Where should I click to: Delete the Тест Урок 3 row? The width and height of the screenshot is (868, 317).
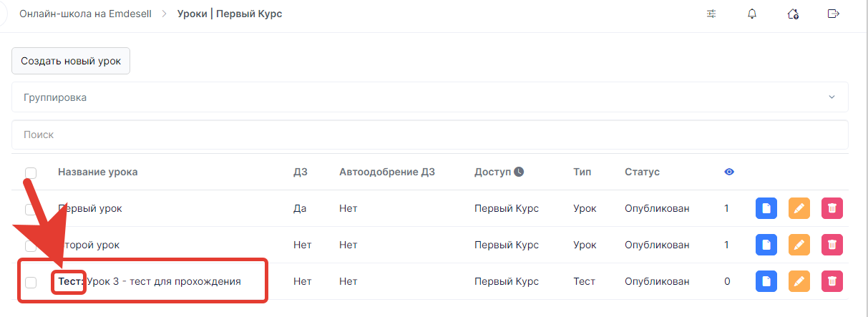coord(832,281)
